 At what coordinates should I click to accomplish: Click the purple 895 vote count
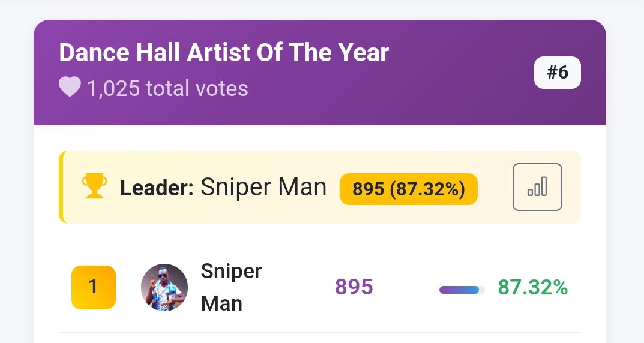point(354,287)
